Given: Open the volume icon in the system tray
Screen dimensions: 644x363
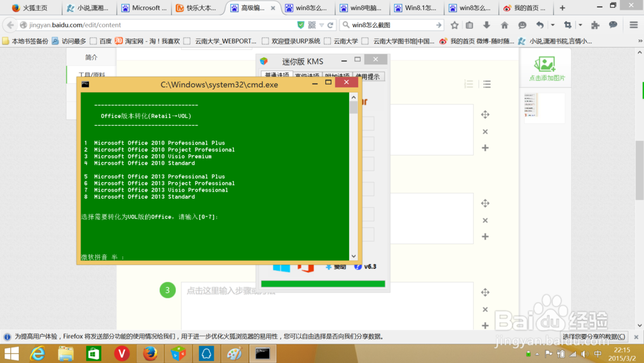Looking at the screenshot, I should [x=585, y=354].
